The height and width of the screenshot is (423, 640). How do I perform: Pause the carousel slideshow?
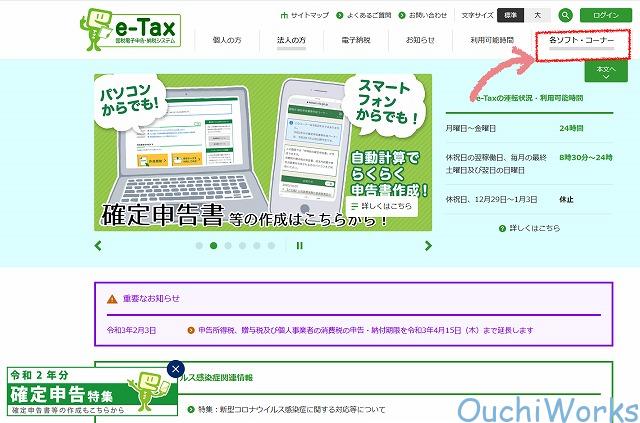[x=298, y=245]
